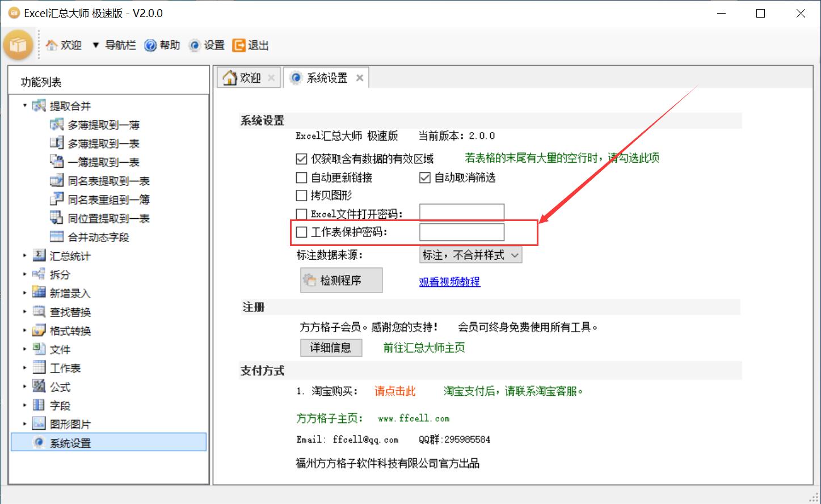Enable 自动更新链接 checkbox

(302, 177)
